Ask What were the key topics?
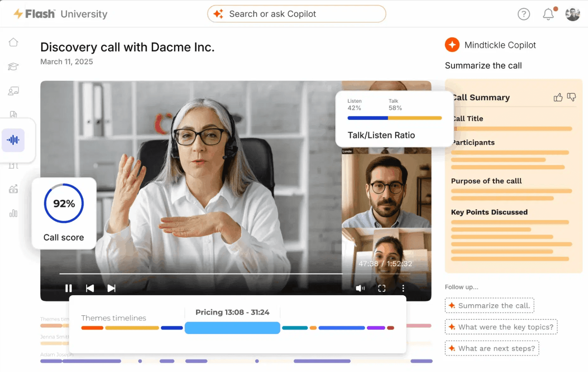This screenshot has height=372, width=588. 501,327
